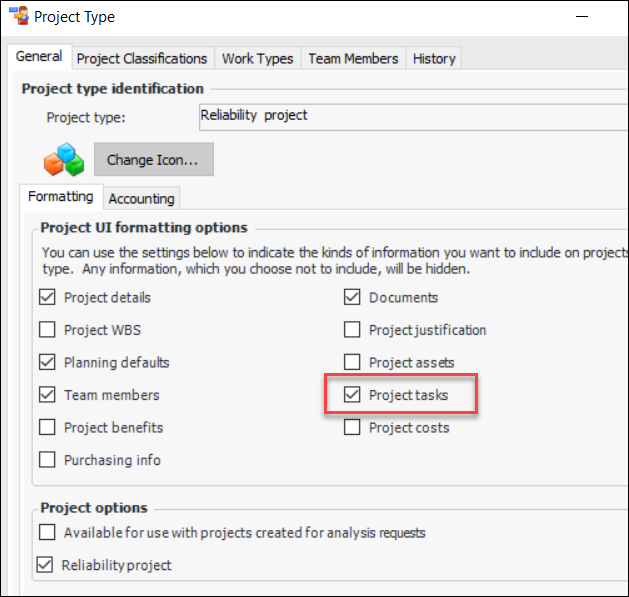Uncheck the Project tasks checkbox
The image size is (629, 597).
pos(352,395)
